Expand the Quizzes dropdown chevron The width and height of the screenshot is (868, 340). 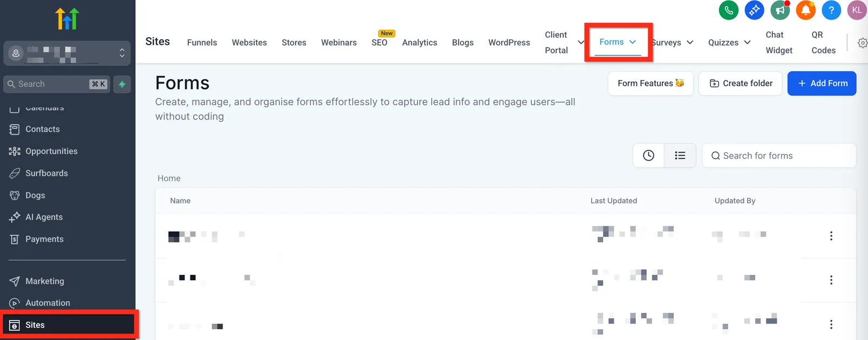click(747, 42)
